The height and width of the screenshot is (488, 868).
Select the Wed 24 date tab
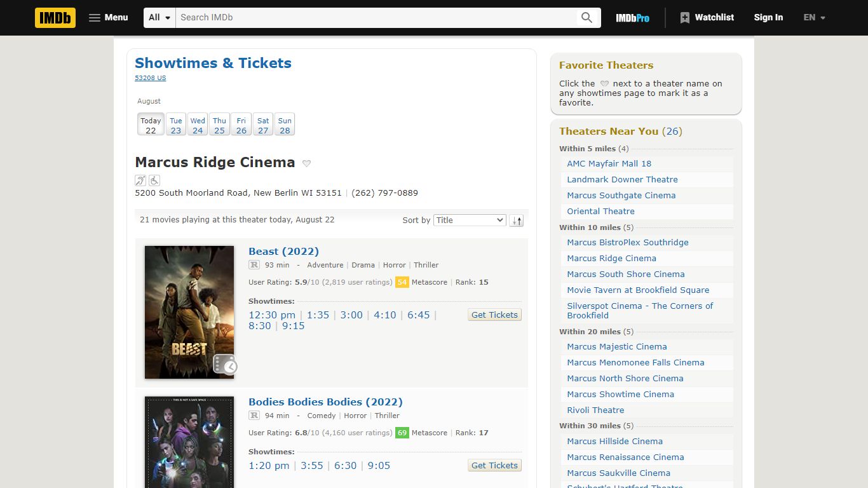198,125
